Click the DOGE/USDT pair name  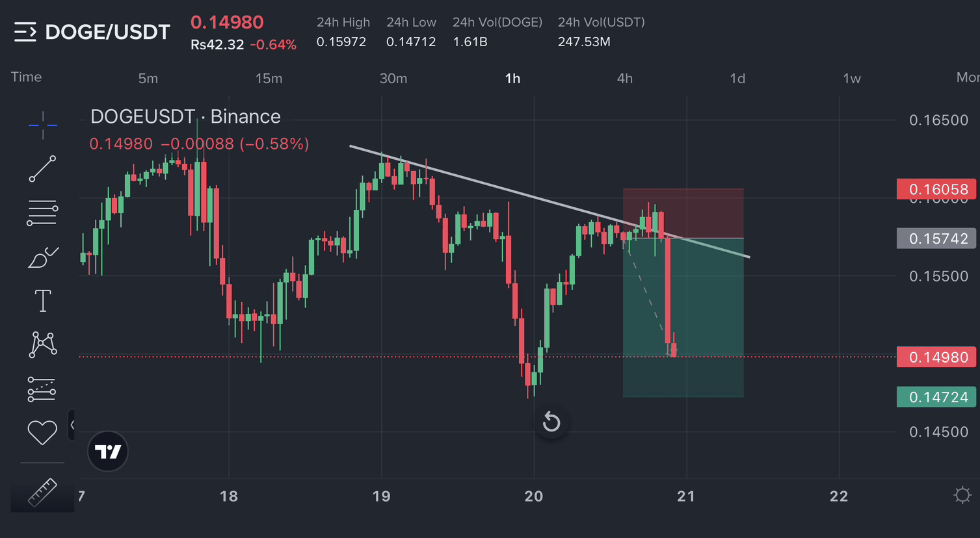(107, 32)
